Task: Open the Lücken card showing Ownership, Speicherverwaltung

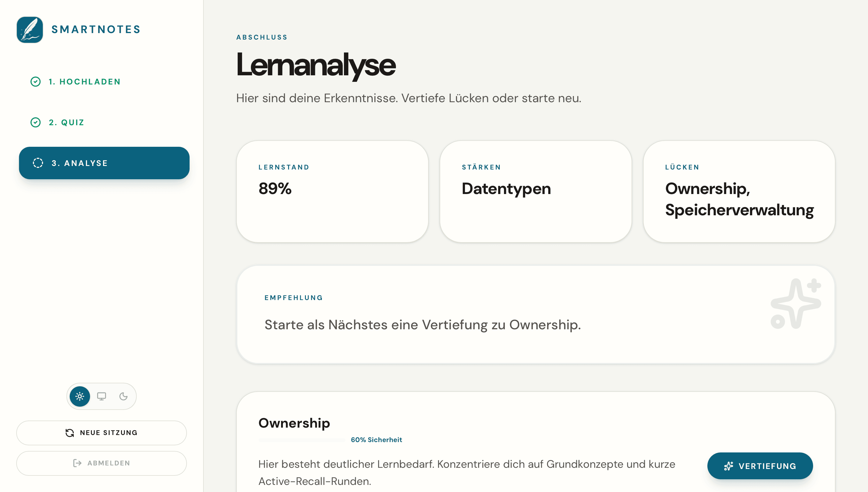Action: click(x=739, y=191)
